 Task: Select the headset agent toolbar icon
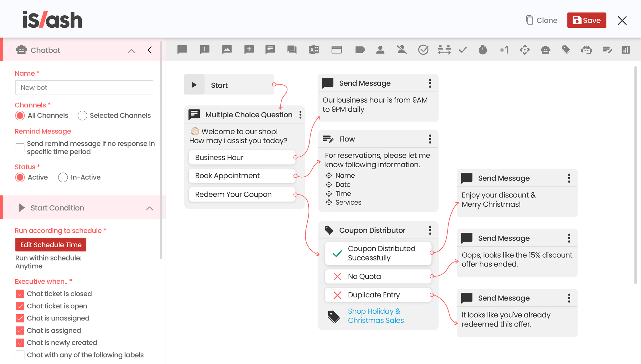tap(586, 50)
